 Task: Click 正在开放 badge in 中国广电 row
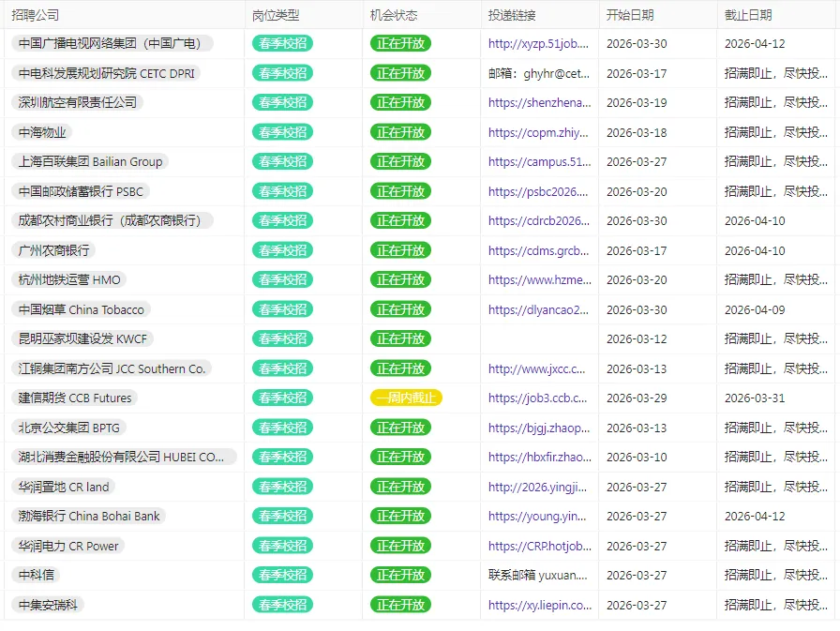(x=400, y=43)
